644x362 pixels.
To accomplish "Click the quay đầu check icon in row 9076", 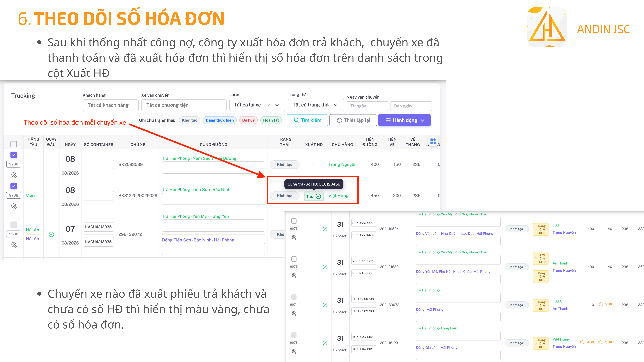I will point(325,229).
